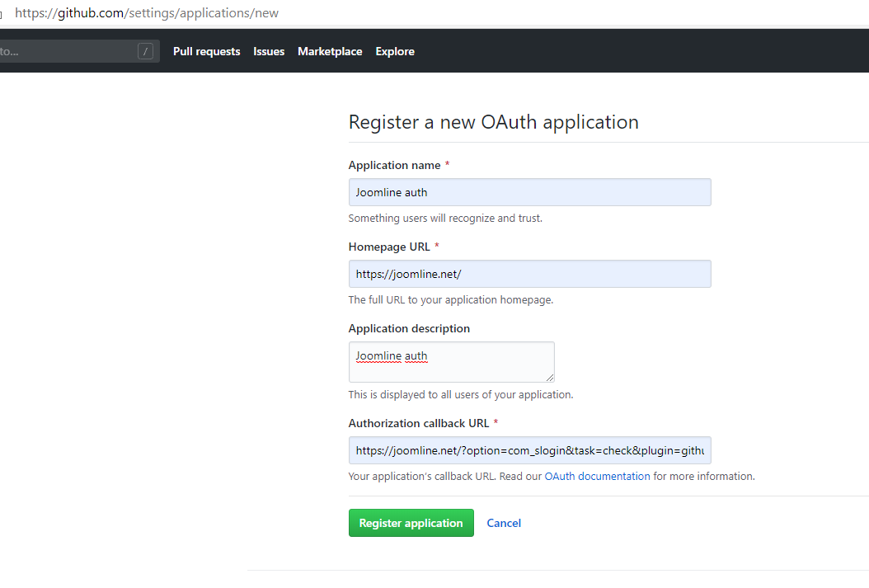Click 'This is displayed to all users' hint
This screenshot has width=869, height=588.
pyautogui.click(x=461, y=394)
